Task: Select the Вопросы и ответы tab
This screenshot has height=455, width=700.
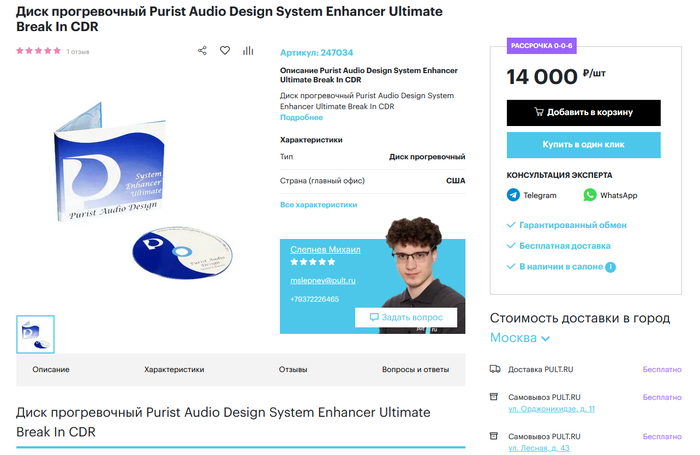Action: 415,370
